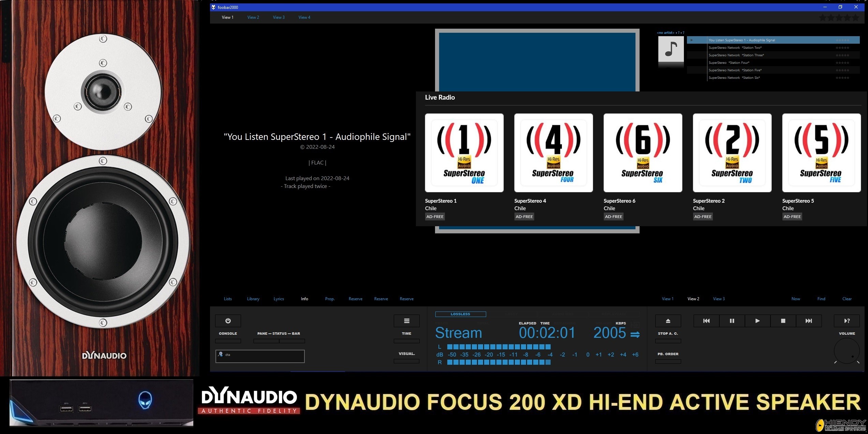This screenshot has width=868, height=434.
Task: Skip to next track icon
Action: pos(808,321)
